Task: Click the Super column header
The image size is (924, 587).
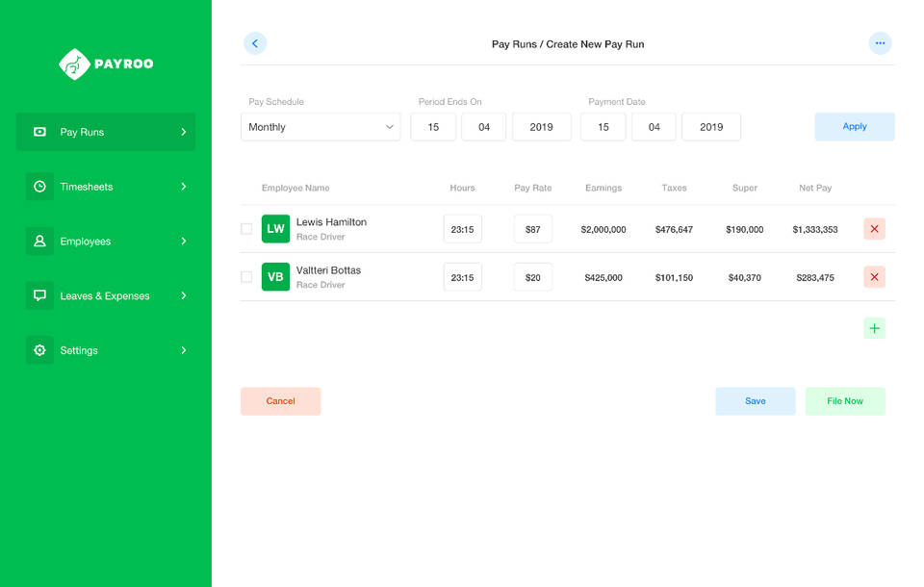Action: pos(745,188)
